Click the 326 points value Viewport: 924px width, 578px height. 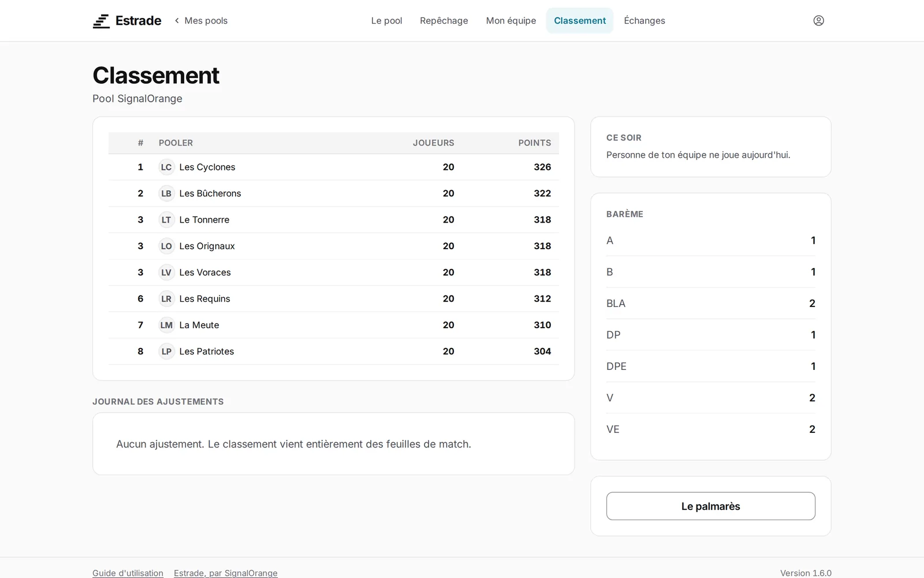[x=542, y=167]
